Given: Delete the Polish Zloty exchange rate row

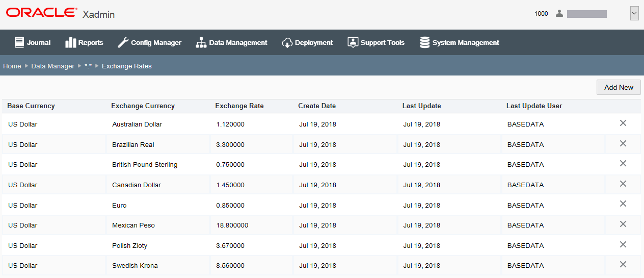Looking at the screenshot, I should tap(623, 244).
